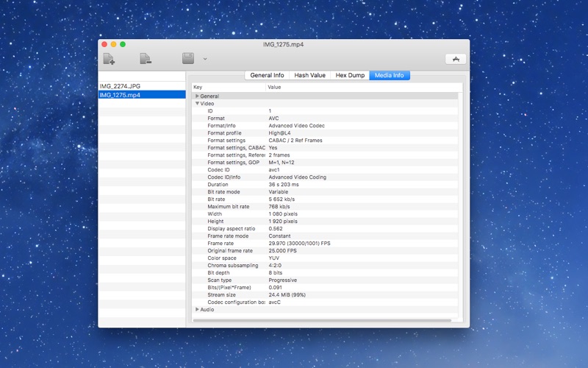Expand the Audio section
The image size is (588, 368).
[197, 309]
